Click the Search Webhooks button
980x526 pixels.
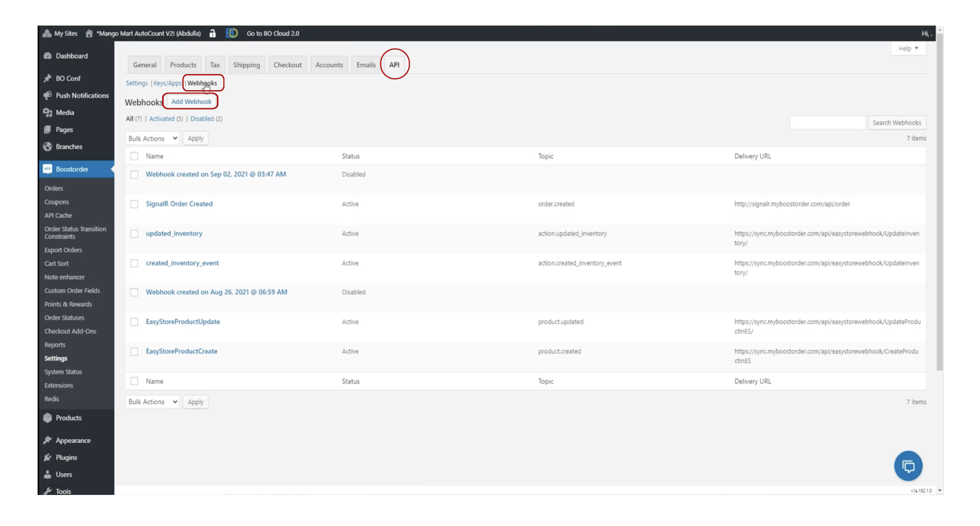897,123
